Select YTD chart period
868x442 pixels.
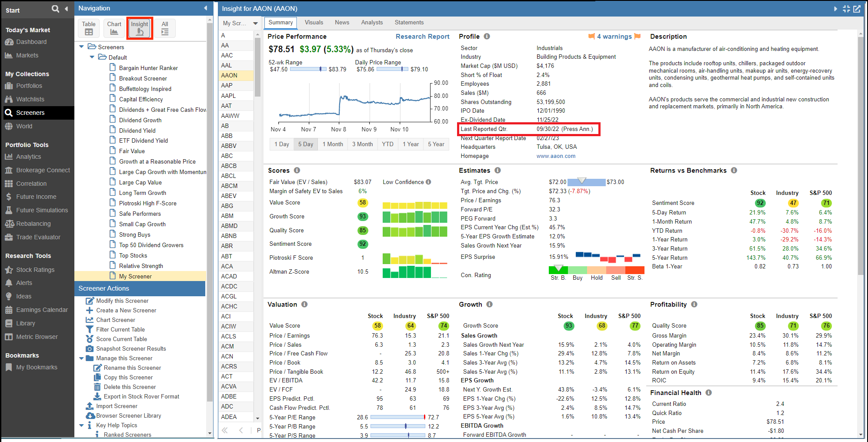point(387,144)
